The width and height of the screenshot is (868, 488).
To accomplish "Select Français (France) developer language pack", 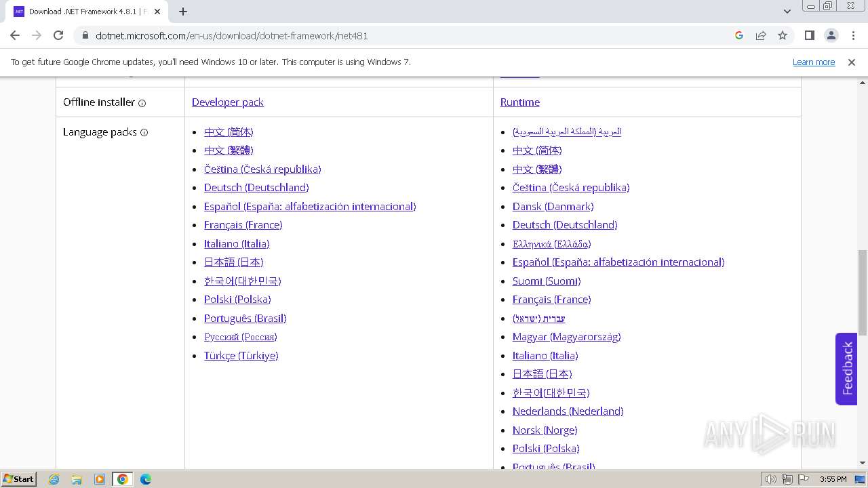I will pyautogui.click(x=243, y=225).
